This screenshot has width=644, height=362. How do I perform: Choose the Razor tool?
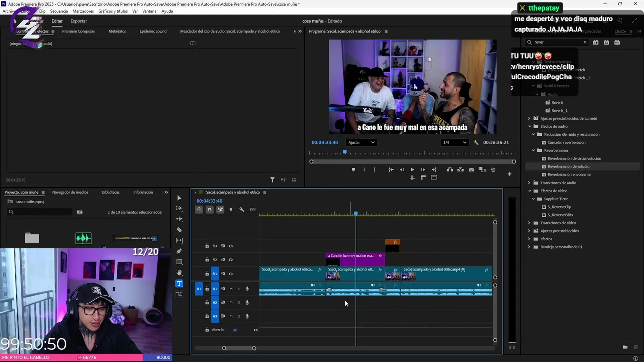point(179,230)
